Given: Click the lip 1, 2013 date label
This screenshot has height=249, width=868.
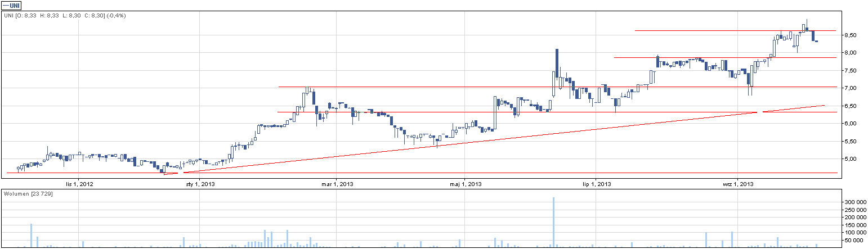Looking at the screenshot, I should tap(596, 184).
